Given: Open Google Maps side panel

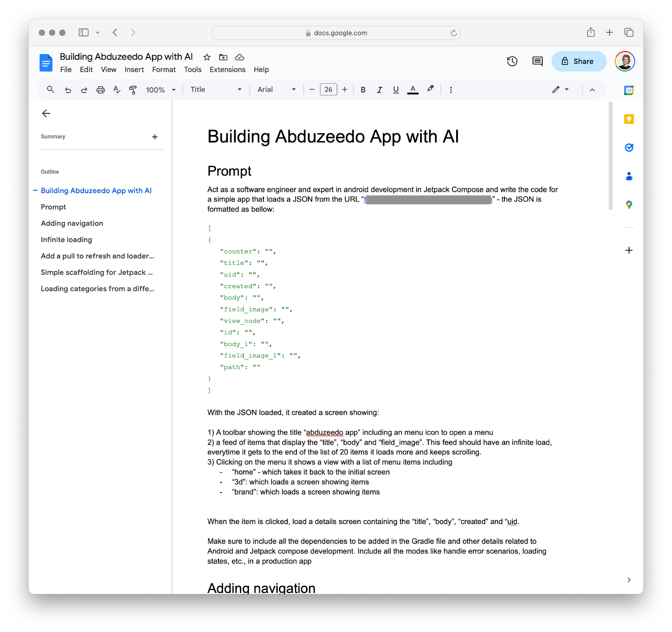Looking at the screenshot, I should 629,205.
